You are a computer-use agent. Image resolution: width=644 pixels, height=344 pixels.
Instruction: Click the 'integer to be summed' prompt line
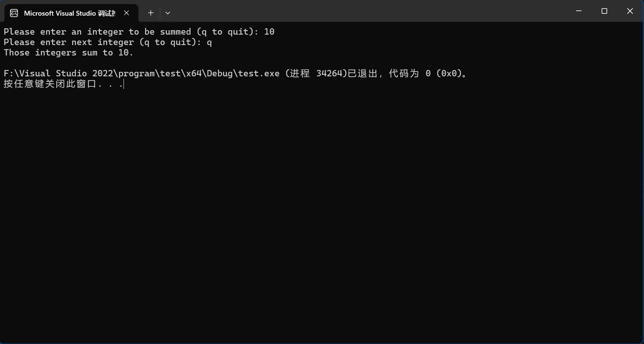pyautogui.click(x=139, y=32)
